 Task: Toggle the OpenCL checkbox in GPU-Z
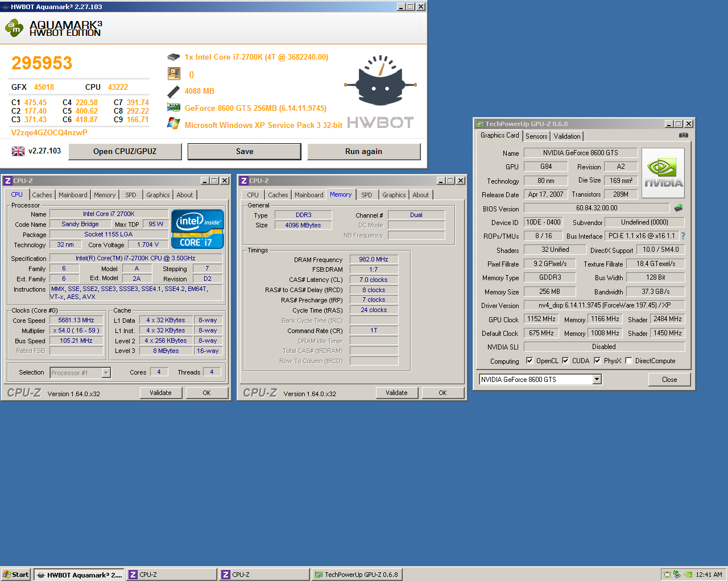point(530,360)
